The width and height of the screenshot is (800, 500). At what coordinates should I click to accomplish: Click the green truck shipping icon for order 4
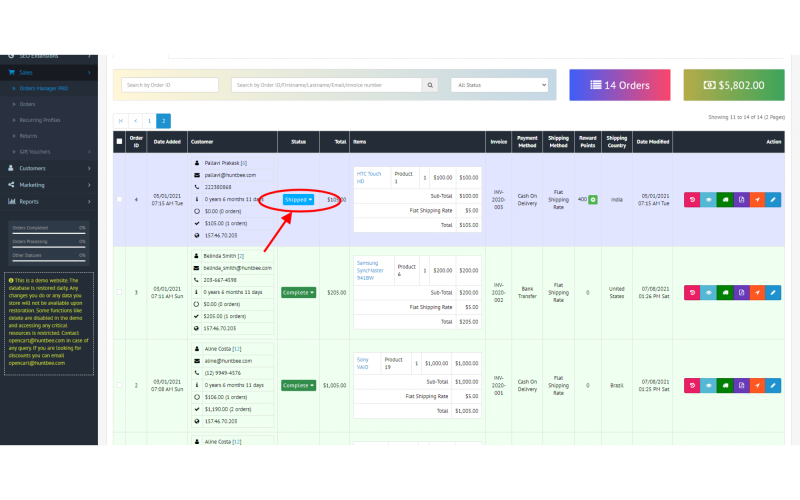click(x=724, y=199)
